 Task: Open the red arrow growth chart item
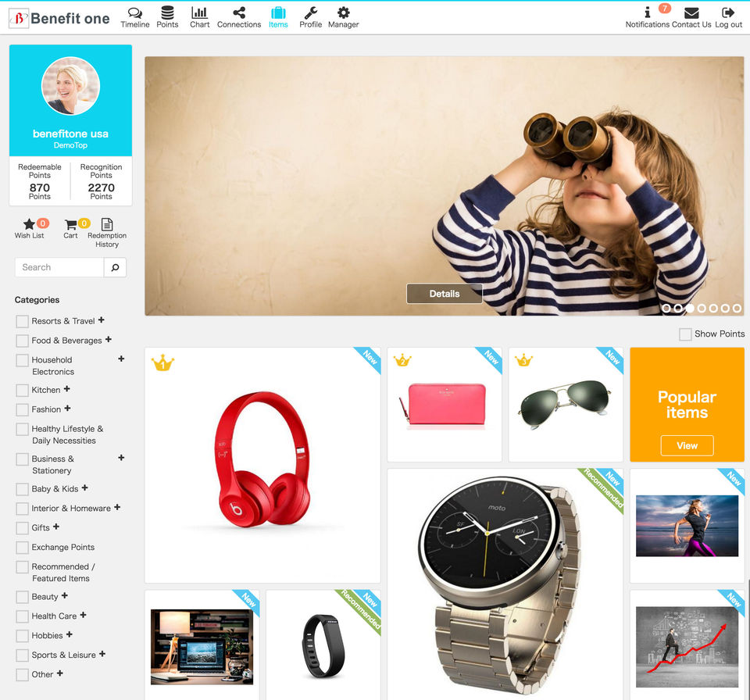(687, 645)
